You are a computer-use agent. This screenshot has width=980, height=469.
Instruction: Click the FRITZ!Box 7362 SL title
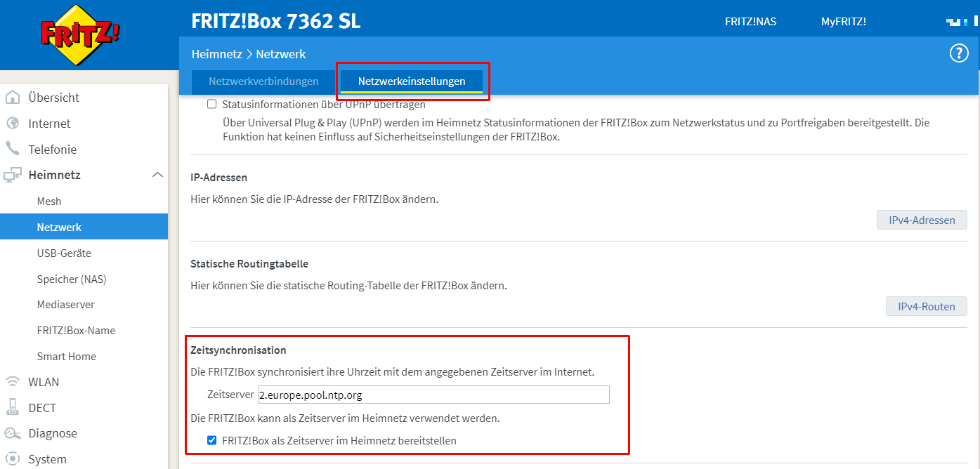[x=275, y=21]
